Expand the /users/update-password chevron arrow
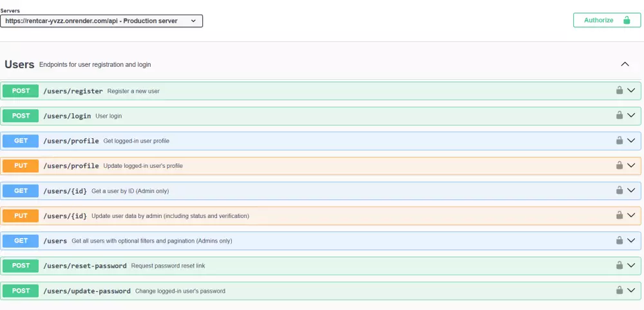 pos(631,290)
